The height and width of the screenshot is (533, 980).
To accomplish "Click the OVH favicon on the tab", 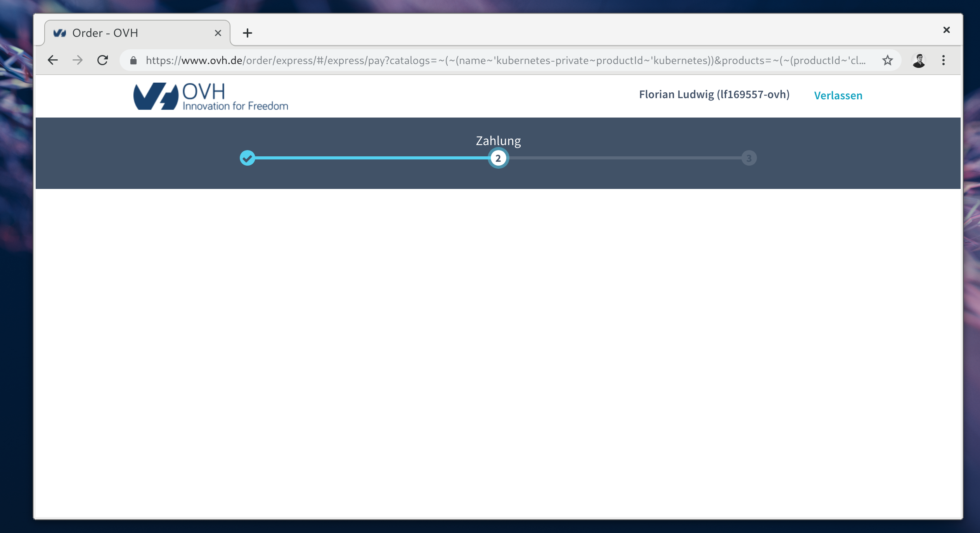I will (x=59, y=33).
